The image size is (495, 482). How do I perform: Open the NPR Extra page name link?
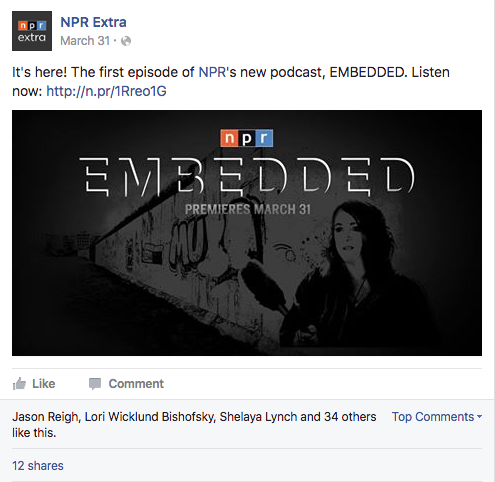(x=93, y=22)
